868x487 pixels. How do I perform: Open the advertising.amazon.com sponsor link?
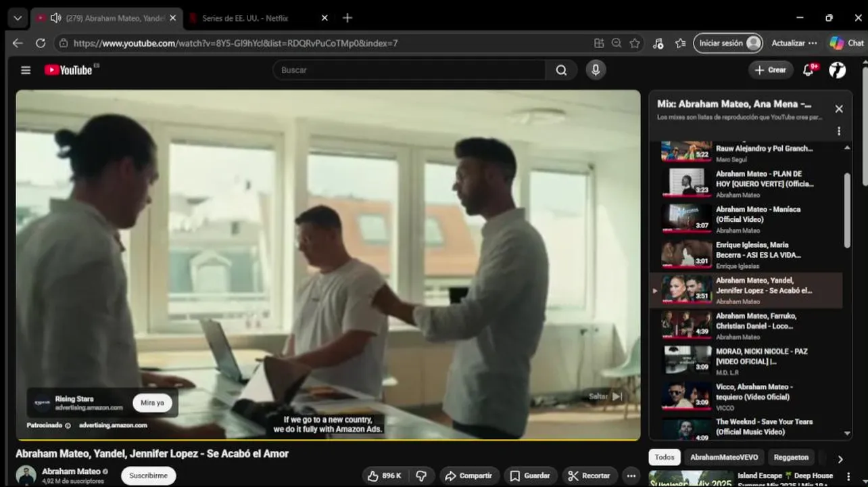[113, 425]
